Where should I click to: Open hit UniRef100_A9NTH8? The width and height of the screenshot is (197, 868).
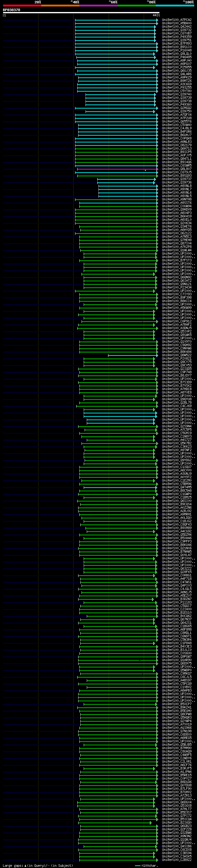click(177, 200)
